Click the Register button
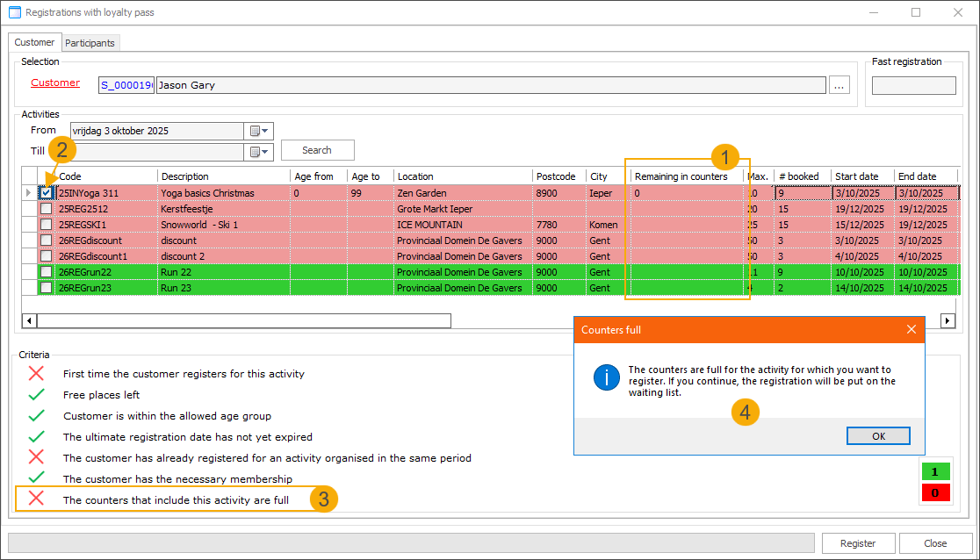Screen dimensions: 980x560 (x=858, y=543)
